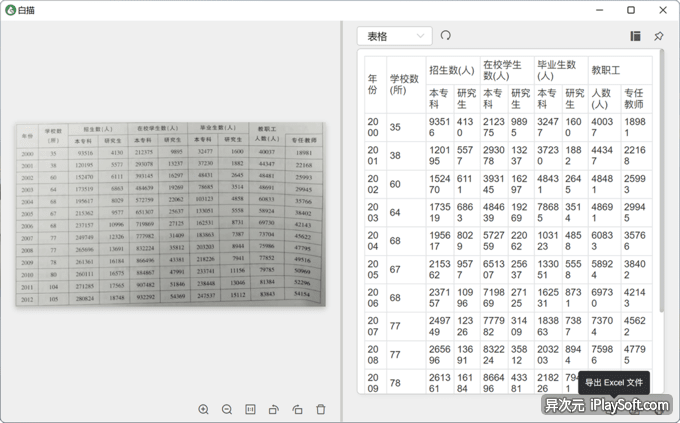Select the 招生数(人) header cell
This screenshot has width=680, height=423.
pos(453,70)
